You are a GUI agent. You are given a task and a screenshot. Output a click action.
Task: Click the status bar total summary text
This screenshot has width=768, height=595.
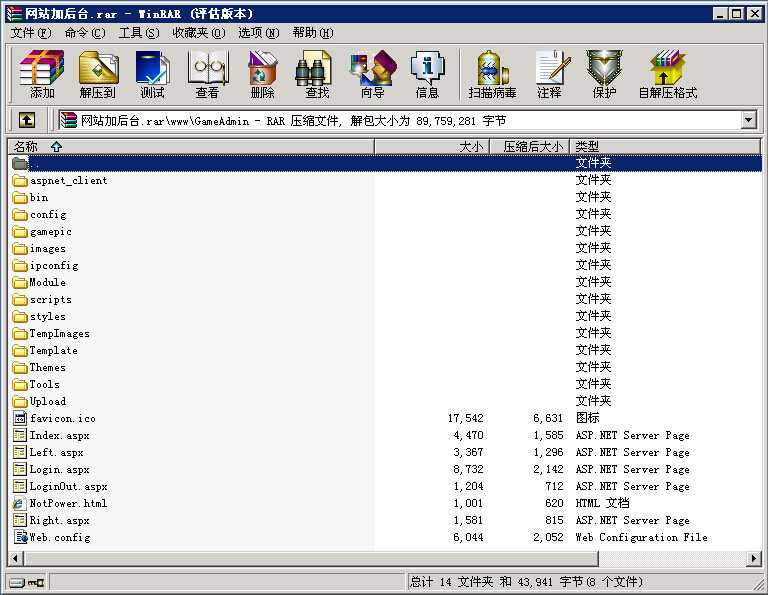(526, 582)
